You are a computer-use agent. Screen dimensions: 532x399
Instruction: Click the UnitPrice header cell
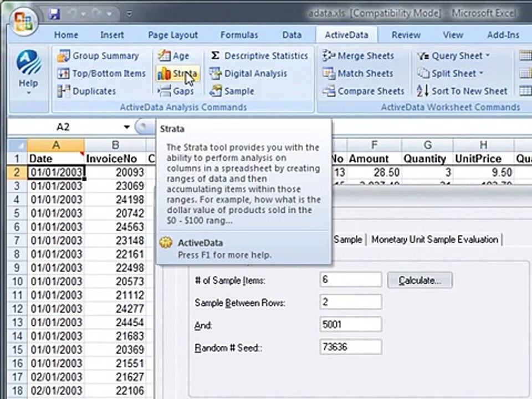[x=483, y=158]
